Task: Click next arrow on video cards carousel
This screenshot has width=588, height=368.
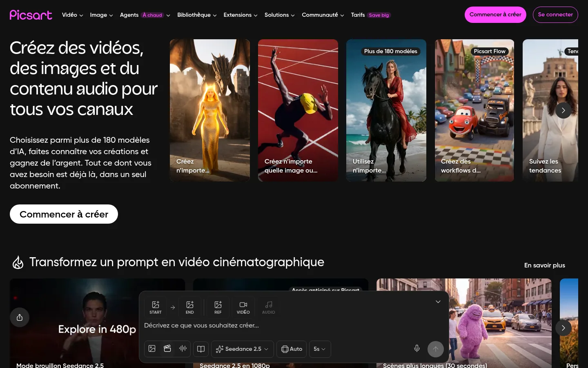Action: (563, 328)
